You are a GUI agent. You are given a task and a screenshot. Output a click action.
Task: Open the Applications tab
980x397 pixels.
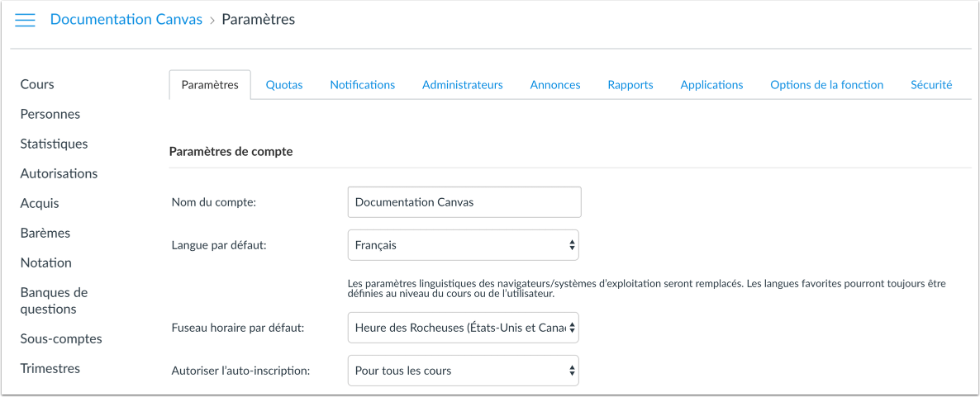click(712, 85)
